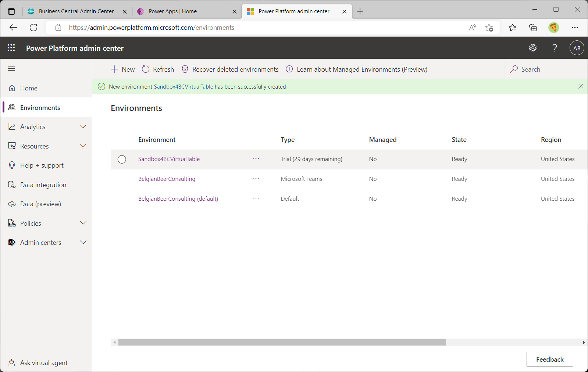Open more options for BelgianBeerConsulting (default)

[256, 198]
